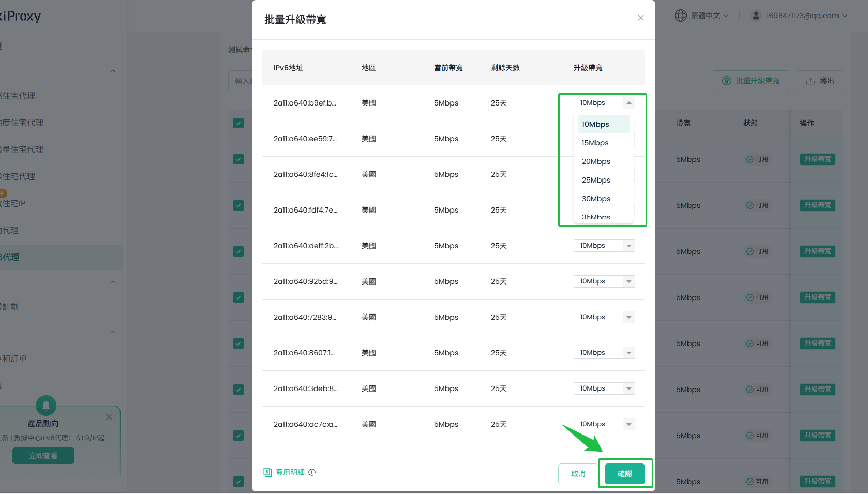The image size is (868, 494).
Task: Click the 費用明細 info icon
Action: [x=312, y=472]
